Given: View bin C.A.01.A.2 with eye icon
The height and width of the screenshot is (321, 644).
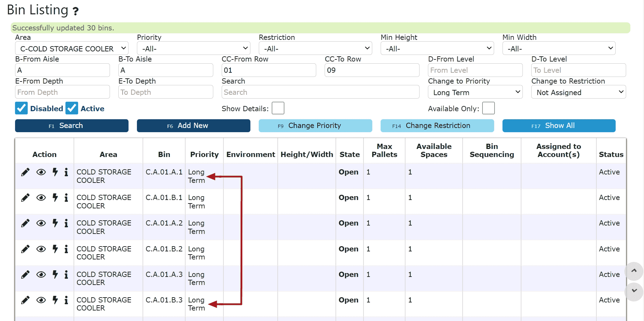Looking at the screenshot, I should click(41, 223).
